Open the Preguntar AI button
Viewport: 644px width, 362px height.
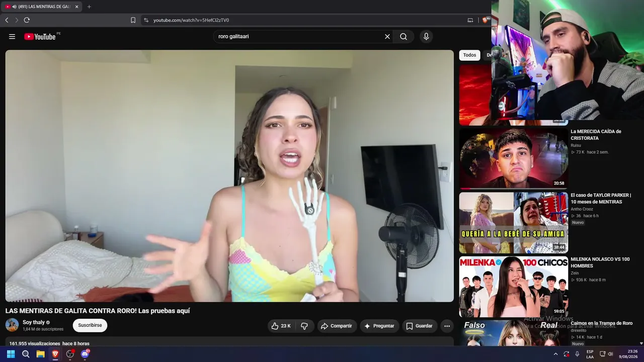pyautogui.click(x=379, y=326)
